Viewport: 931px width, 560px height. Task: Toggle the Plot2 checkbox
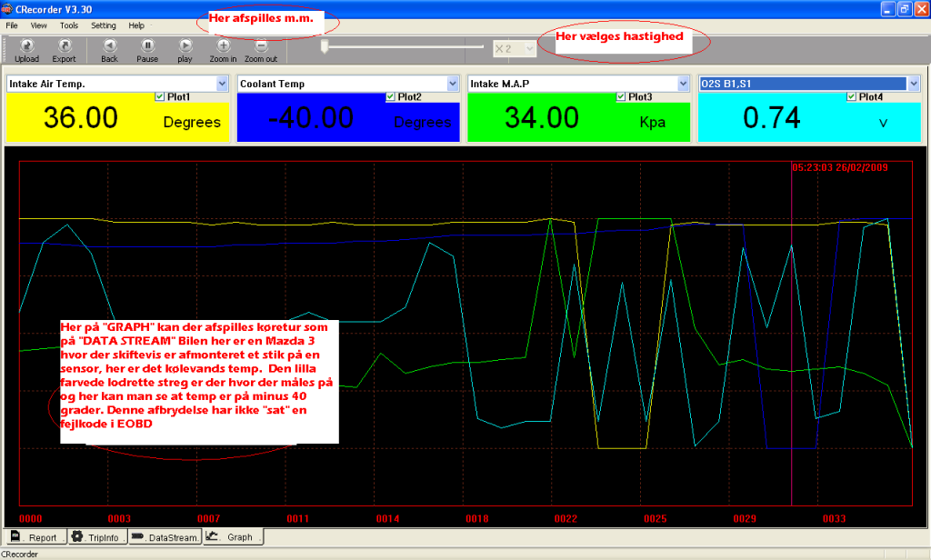[x=391, y=96]
